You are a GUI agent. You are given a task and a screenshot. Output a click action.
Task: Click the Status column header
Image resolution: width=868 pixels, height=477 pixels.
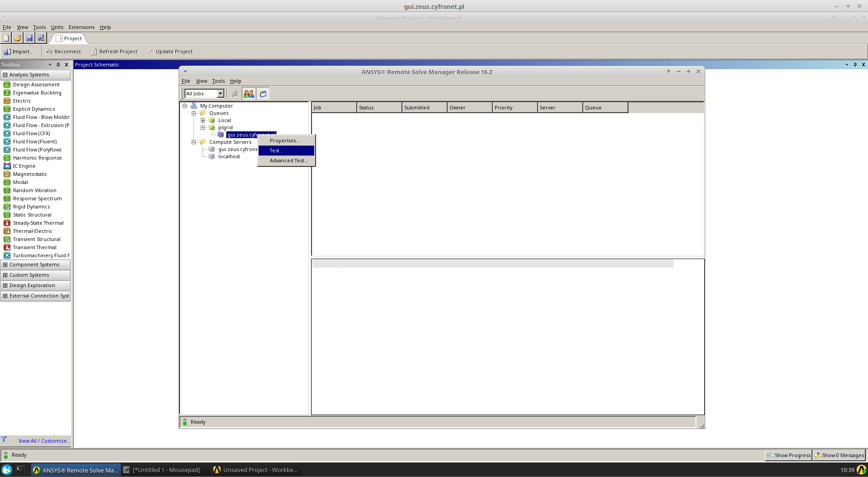pyautogui.click(x=379, y=108)
